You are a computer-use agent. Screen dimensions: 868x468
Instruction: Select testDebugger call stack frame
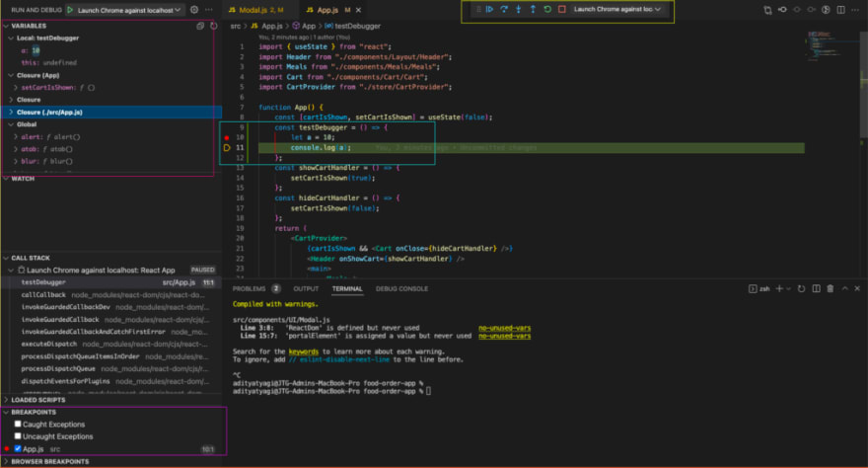(110, 282)
